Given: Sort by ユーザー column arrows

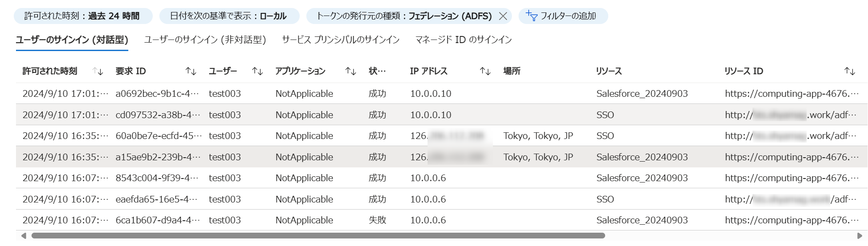Looking at the screenshot, I should pyautogui.click(x=258, y=71).
